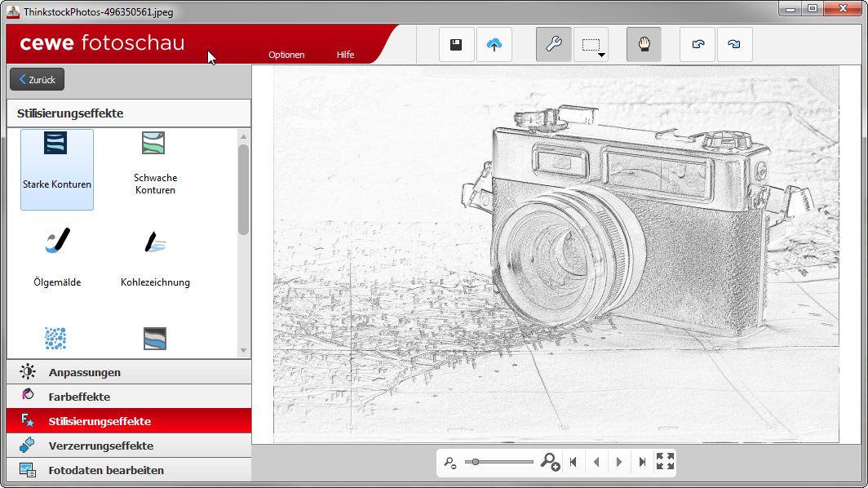The image size is (868, 488).
Task: Open the Hilfe menu
Action: coord(345,55)
